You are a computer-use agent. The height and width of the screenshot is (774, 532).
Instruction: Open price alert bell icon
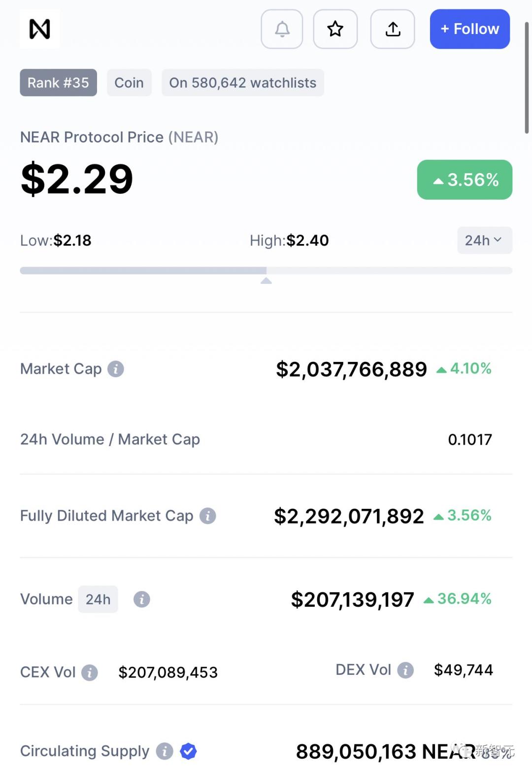(282, 29)
